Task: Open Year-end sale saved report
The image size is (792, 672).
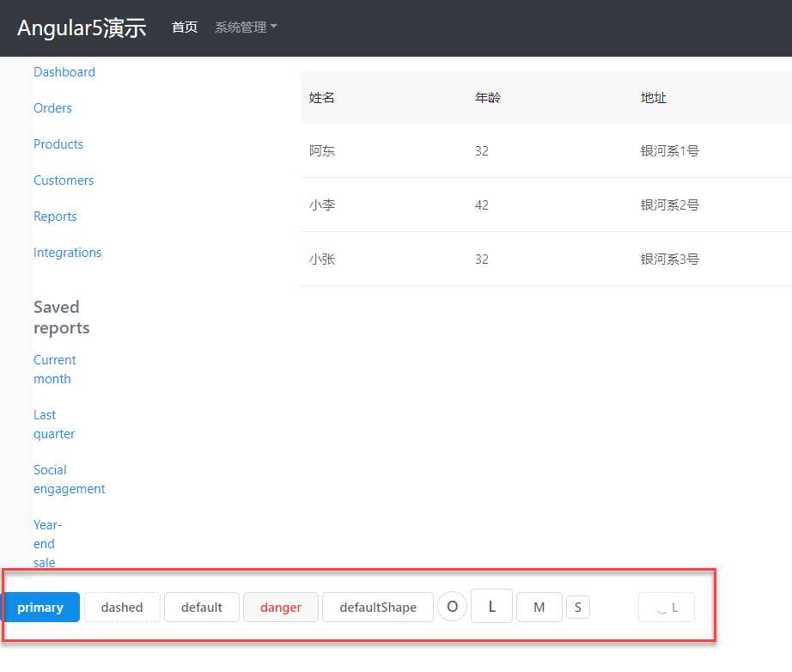Action: [x=47, y=544]
